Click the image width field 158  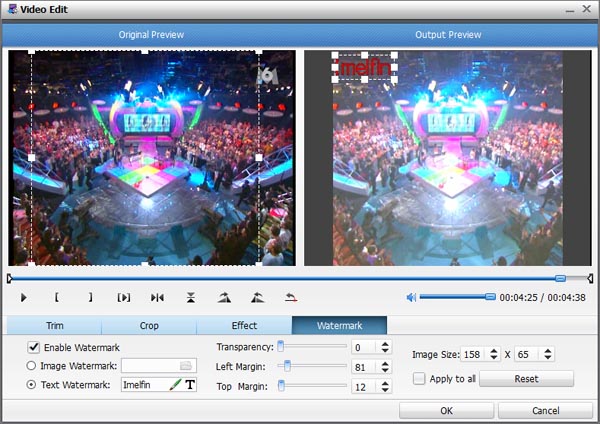475,354
